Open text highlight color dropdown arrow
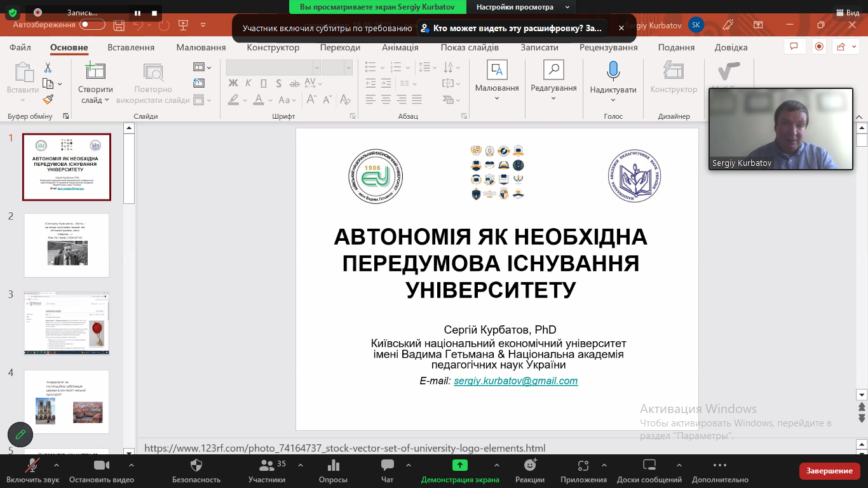The height and width of the screenshot is (488, 868). [x=245, y=100]
